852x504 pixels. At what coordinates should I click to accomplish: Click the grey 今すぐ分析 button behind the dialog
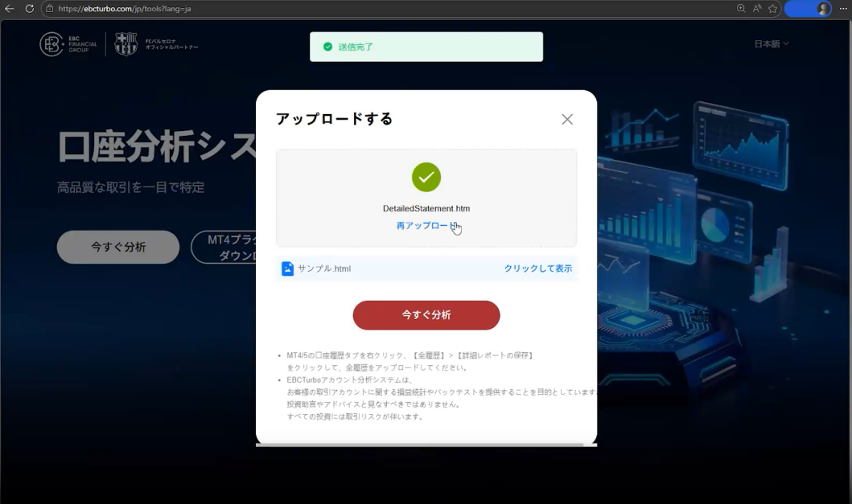point(118,247)
